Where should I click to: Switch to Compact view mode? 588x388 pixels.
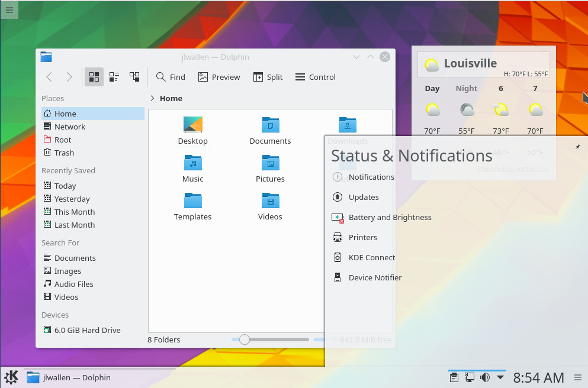click(x=114, y=77)
